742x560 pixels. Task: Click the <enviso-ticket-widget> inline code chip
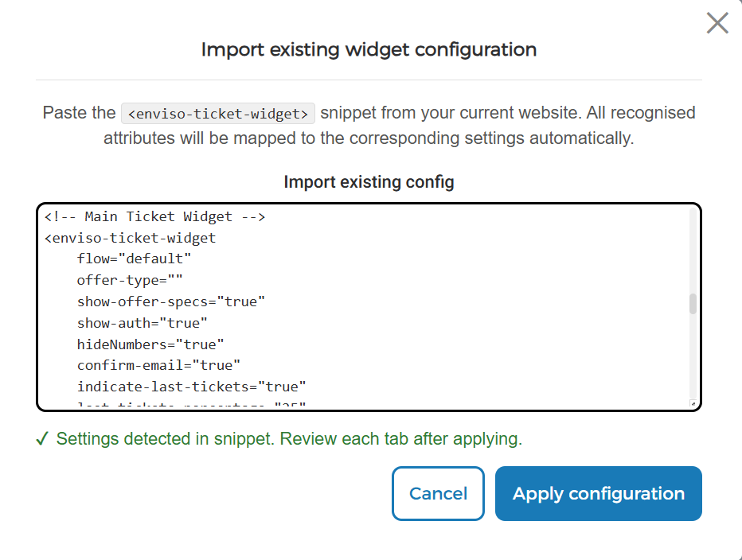[x=218, y=114]
